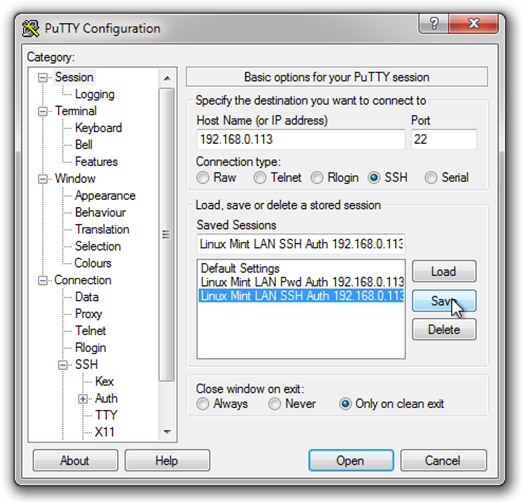This screenshot has height=502, width=522.
Task: Open the TTY category
Action: coord(106,415)
